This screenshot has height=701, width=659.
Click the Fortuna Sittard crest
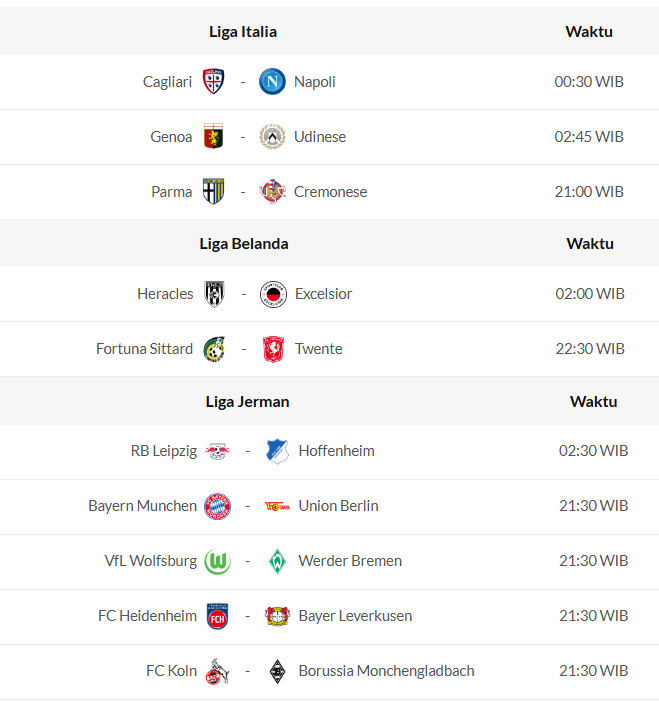click(x=213, y=349)
